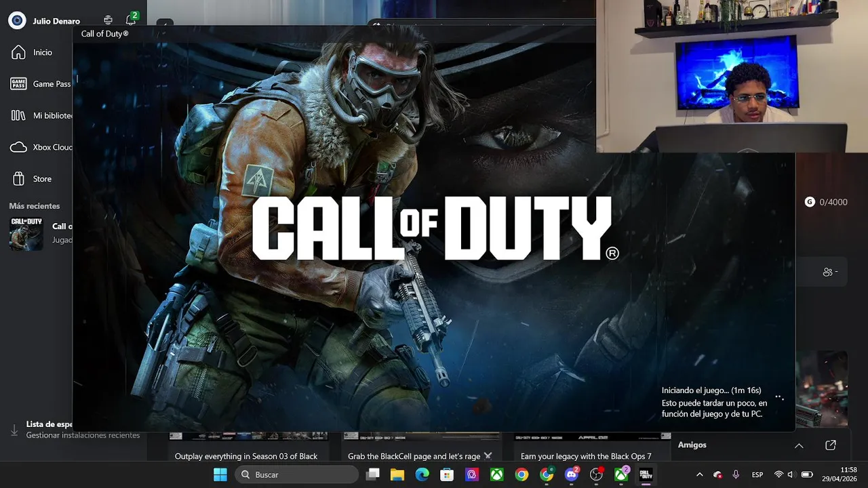Open Lista de espera download queue
Image resolution: width=868 pixels, height=488 pixels.
(50, 424)
